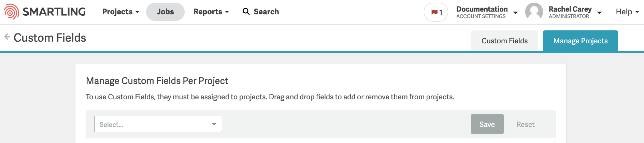Click the Save button
Viewport: 644px width, 143px height.
click(487, 124)
